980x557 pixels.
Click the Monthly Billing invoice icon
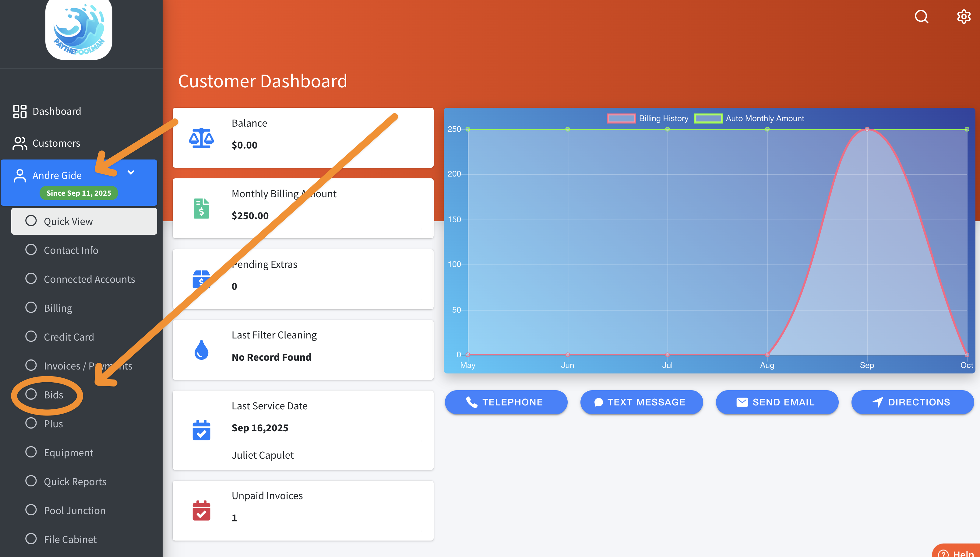tap(201, 208)
